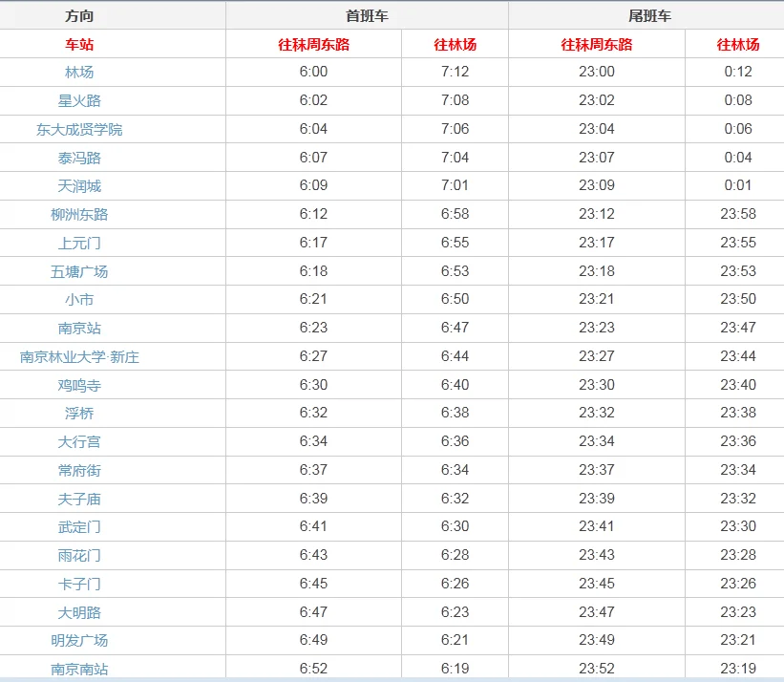Select the 大行宫 station link
The width and height of the screenshot is (784, 682).
point(79,441)
